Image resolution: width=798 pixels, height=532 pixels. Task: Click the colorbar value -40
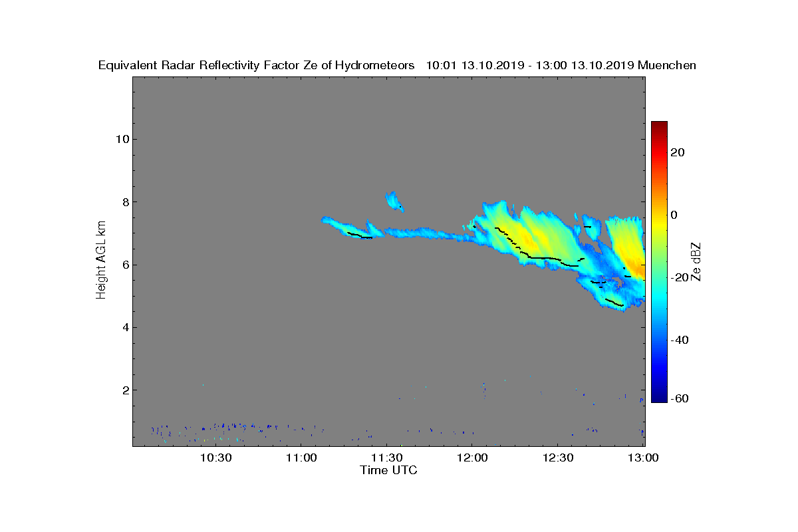(678, 340)
